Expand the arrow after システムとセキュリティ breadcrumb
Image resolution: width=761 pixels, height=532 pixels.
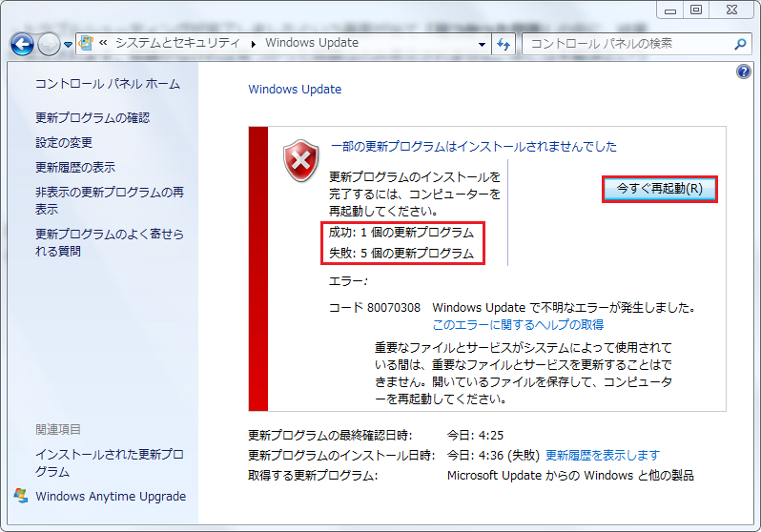pos(253,44)
